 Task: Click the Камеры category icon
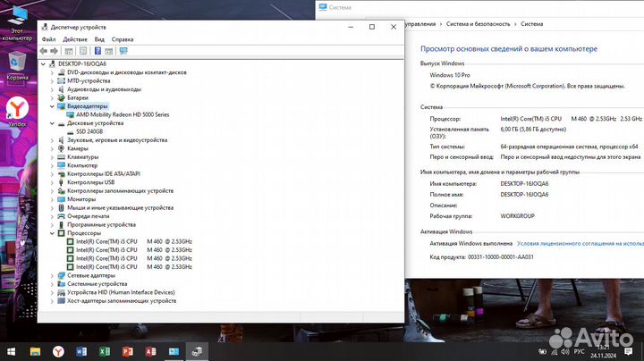click(61, 148)
